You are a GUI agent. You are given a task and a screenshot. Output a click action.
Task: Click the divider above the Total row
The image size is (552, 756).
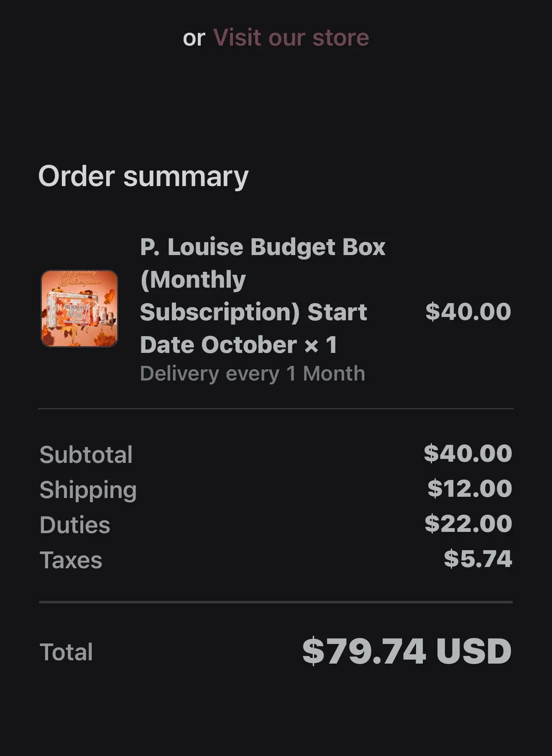tap(276, 601)
